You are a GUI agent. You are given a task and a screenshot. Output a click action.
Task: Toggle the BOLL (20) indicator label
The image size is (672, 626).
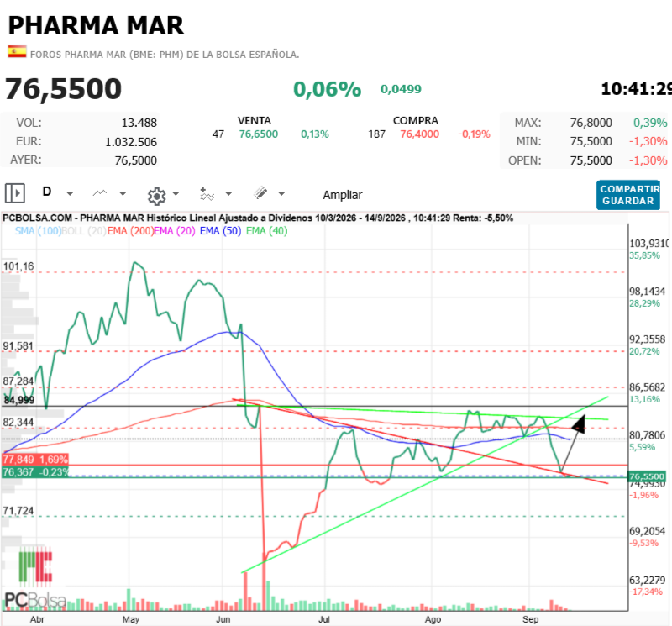click(83, 231)
